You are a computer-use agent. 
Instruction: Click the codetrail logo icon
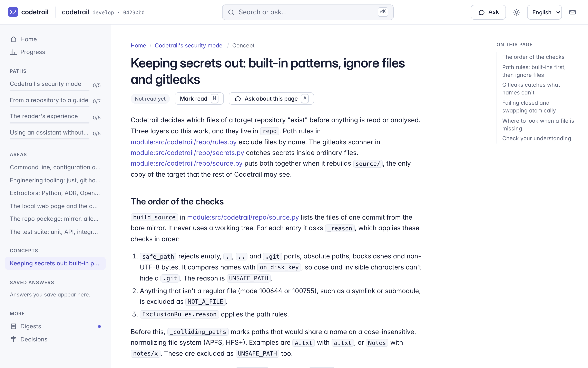click(13, 12)
